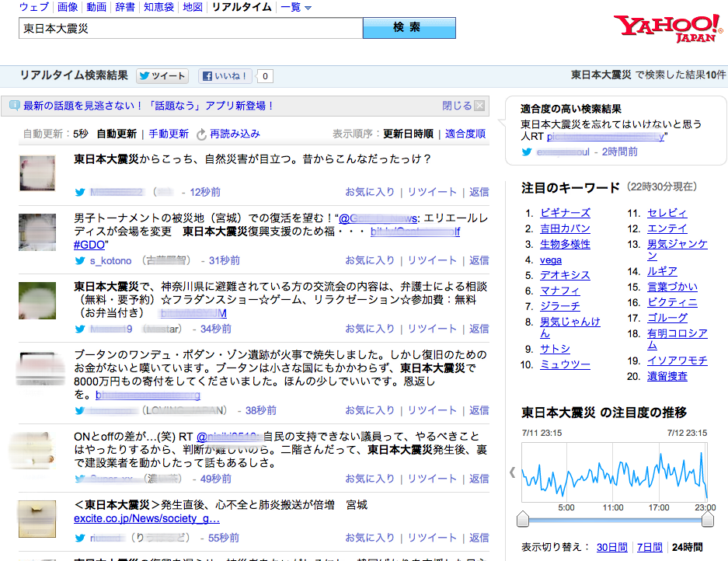Open the デオキシス keyword
This screenshot has width=728, height=561.
[x=565, y=275]
